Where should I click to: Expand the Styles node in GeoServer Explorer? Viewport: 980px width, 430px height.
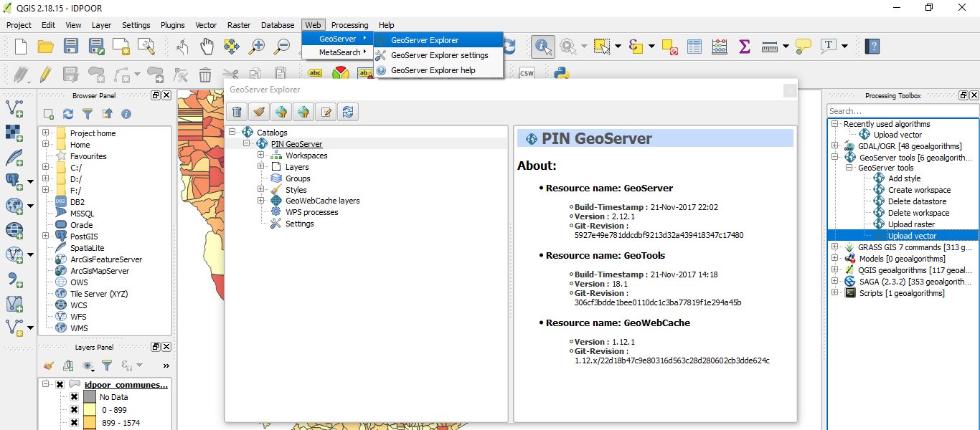[261, 190]
